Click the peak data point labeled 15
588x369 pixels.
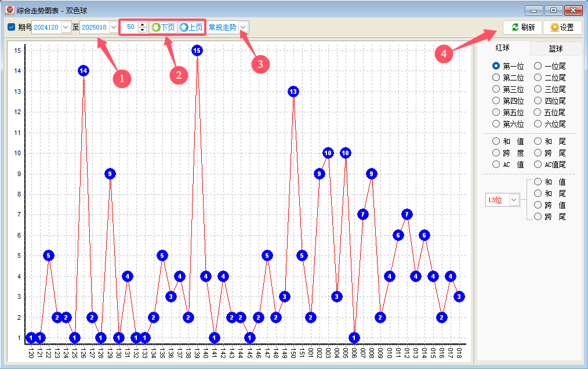tap(197, 50)
